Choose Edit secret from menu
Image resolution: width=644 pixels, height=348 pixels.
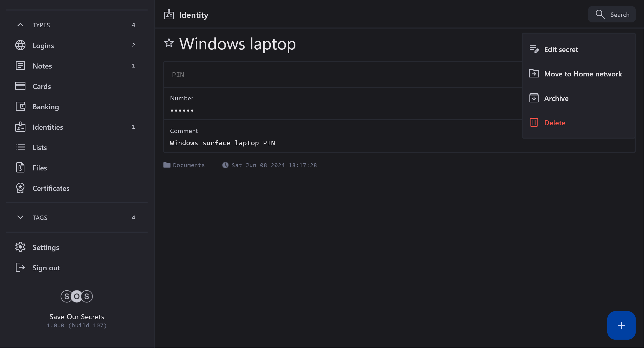click(561, 49)
